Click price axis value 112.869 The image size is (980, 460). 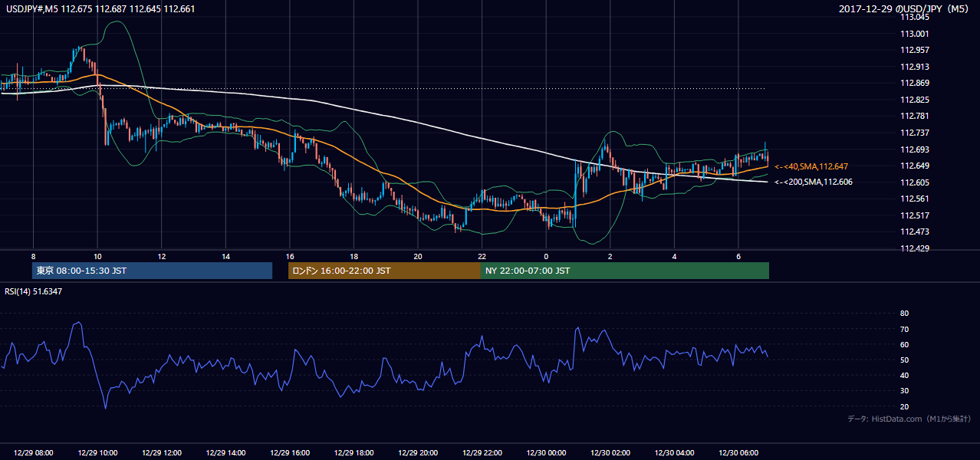[914, 83]
